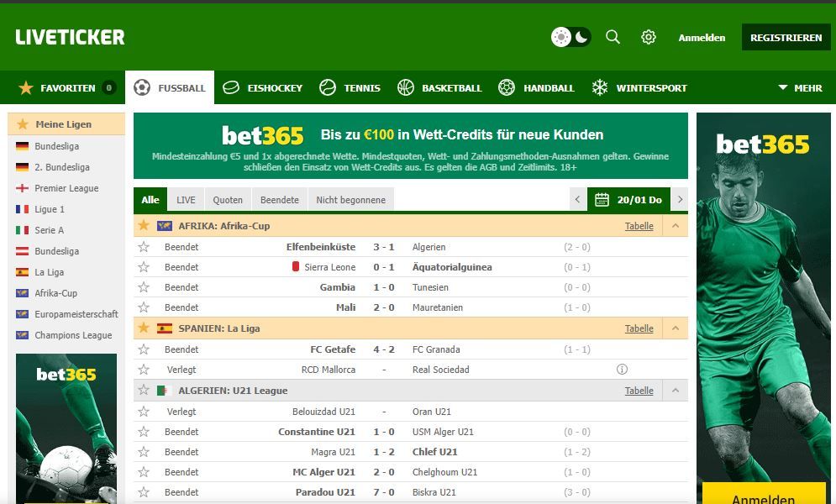This screenshot has width=836, height=504.
Task: Select the Alle filter tab
Action: (x=150, y=200)
